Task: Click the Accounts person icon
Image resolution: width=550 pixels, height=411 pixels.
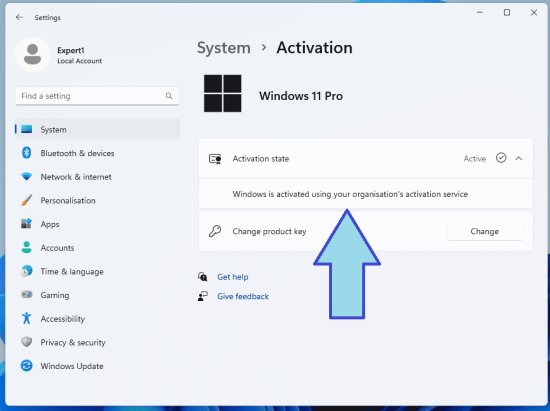Action: [x=26, y=248]
